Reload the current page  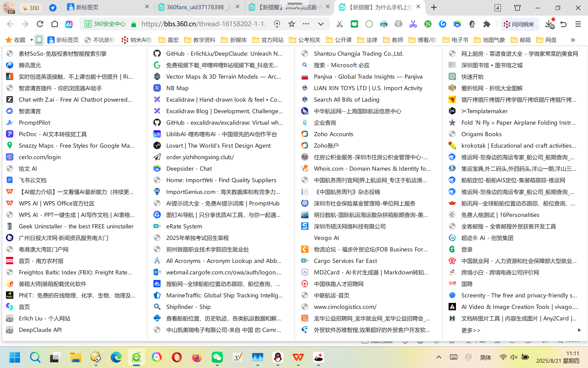[x=40, y=24]
